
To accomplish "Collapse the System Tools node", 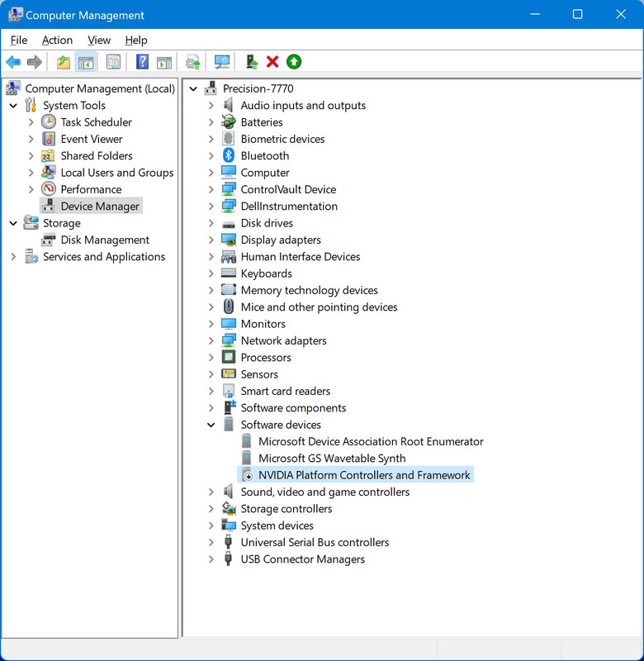I will coord(13,106).
